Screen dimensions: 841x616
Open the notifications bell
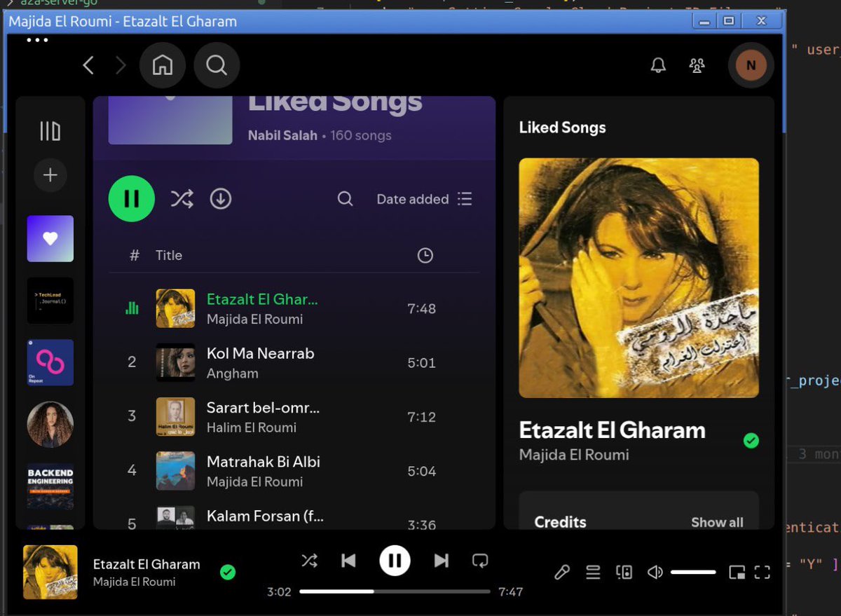point(658,66)
